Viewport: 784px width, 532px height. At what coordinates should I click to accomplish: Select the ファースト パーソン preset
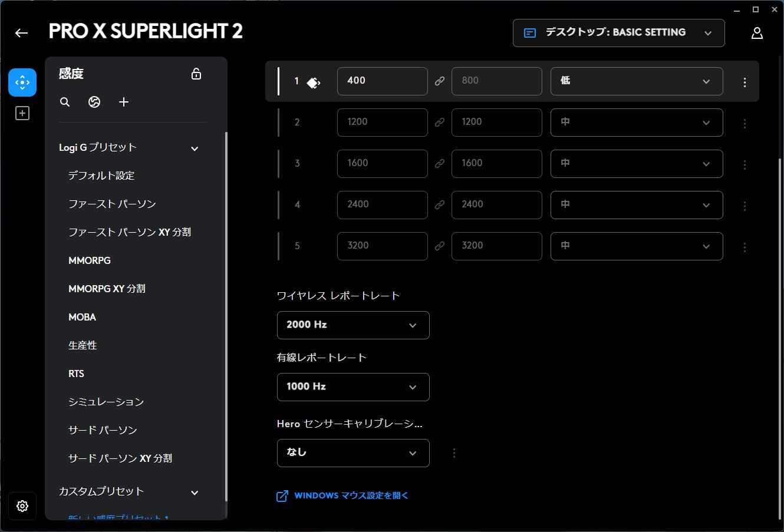pyautogui.click(x=112, y=204)
